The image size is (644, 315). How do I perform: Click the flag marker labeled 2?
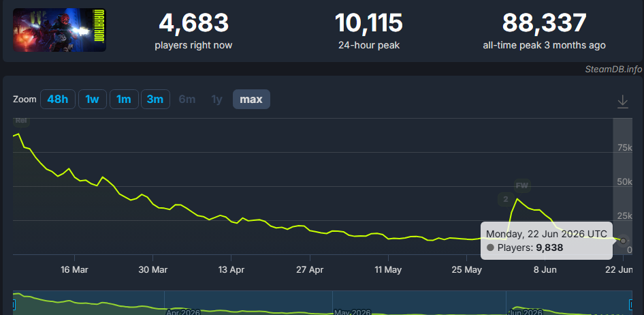point(506,200)
